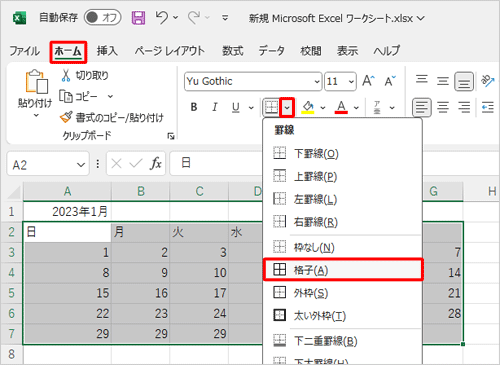Center text horizontally in cells
Image resolution: width=500 pixels, height=365 pixels.
(x=443, y=107)
